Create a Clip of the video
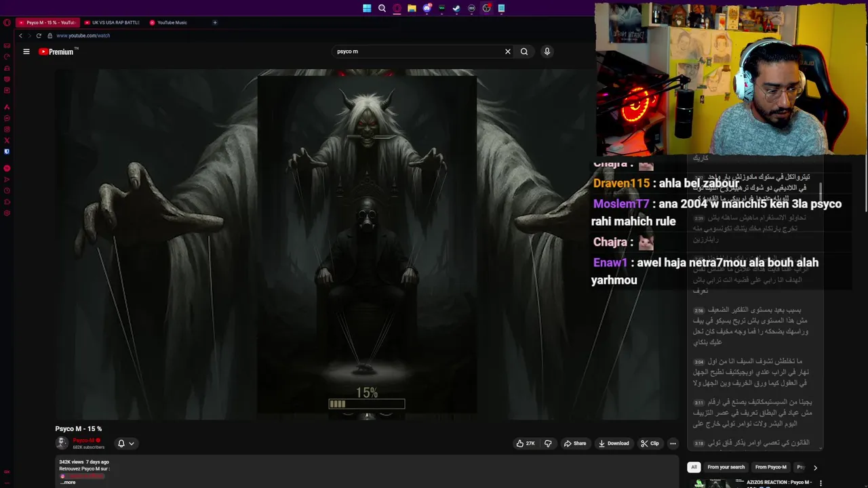The width and height of the screenshot is (868, 488). 650,443
